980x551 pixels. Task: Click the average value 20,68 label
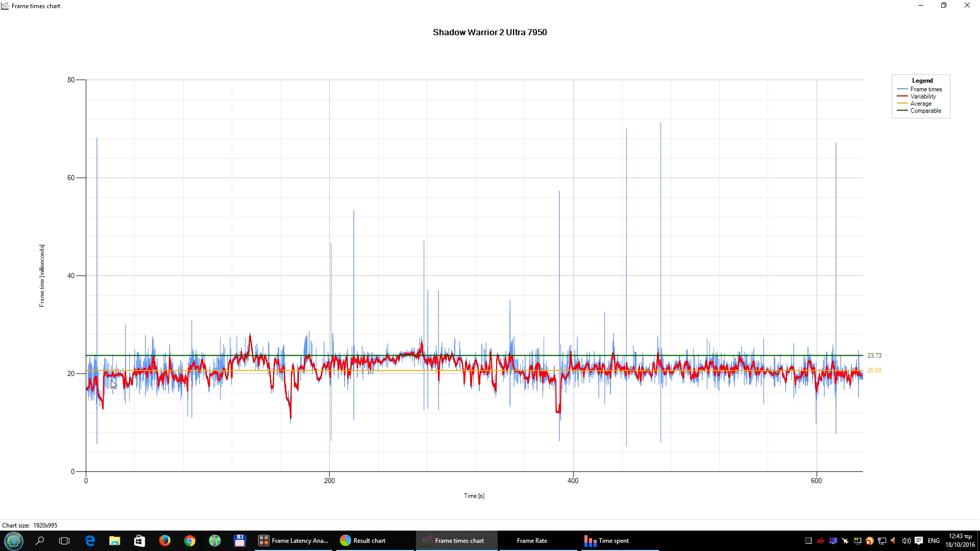coord(874,370)
